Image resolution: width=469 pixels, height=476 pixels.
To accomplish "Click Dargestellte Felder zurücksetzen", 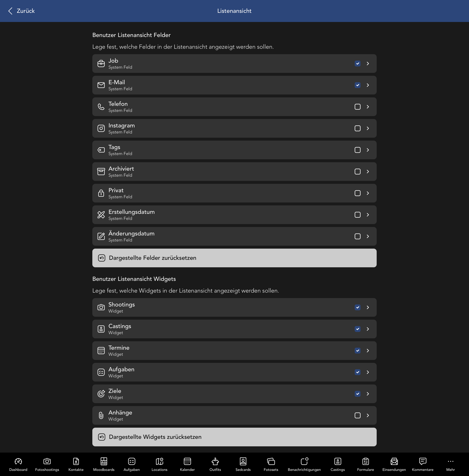I will 234,258.
